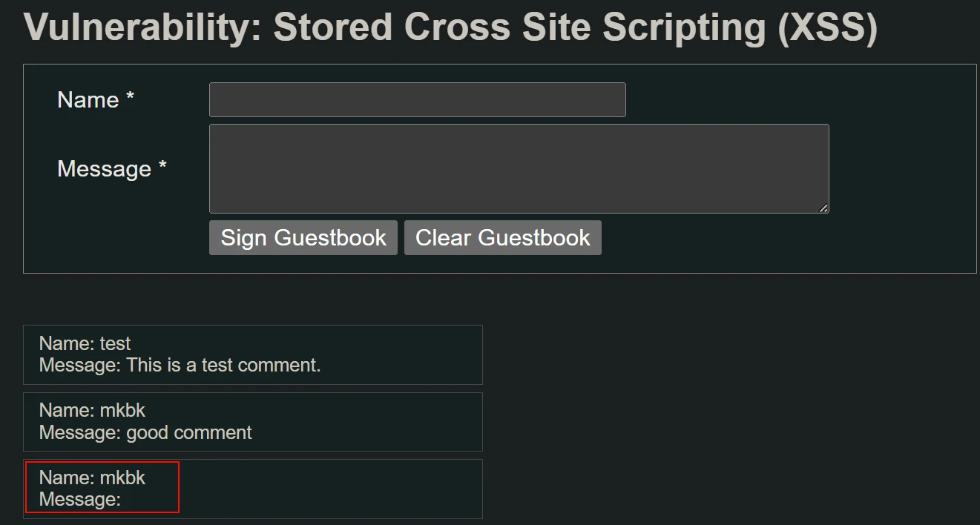980x525 pixels.
Task: Click the required asterisk beside Name
Action: coord(130,99)
